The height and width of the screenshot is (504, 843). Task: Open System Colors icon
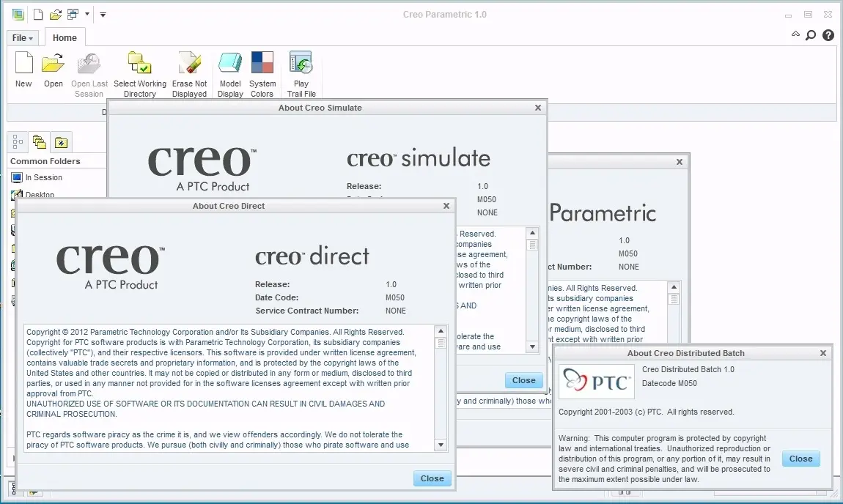tap(262, 62)
